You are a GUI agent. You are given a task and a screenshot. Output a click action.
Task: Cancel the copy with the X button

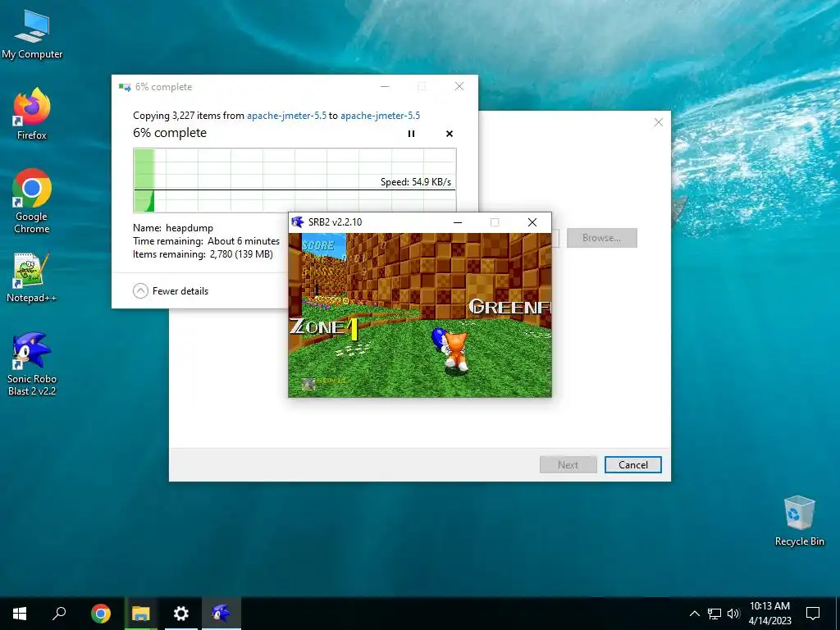click(x=450, y=134)
